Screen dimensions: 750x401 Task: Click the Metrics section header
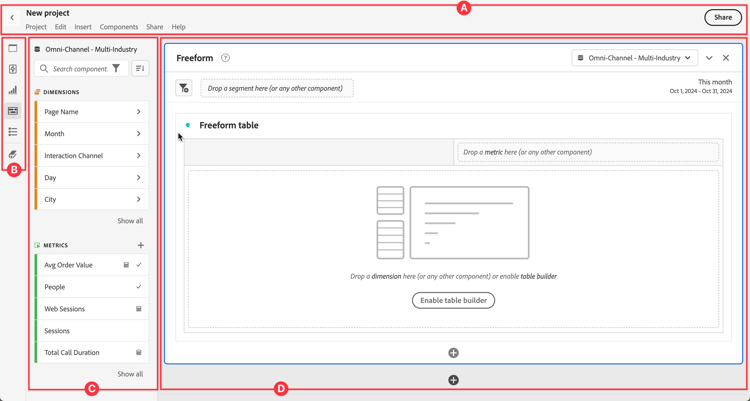[55, 245]
